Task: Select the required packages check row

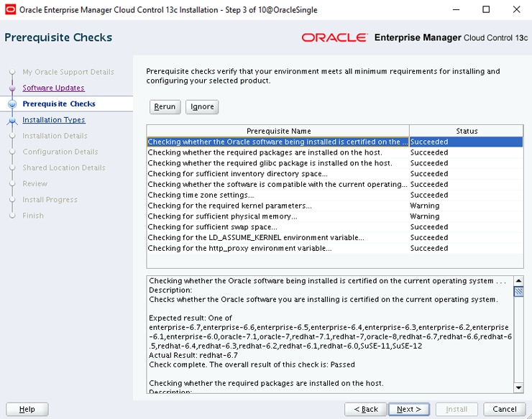Action: point(335,152)
